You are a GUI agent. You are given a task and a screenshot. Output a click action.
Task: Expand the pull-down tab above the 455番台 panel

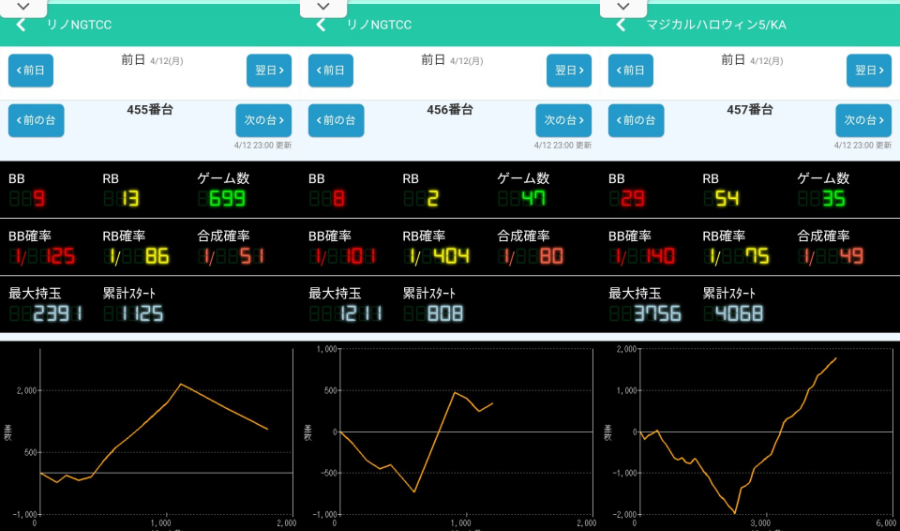coord(24,6)
